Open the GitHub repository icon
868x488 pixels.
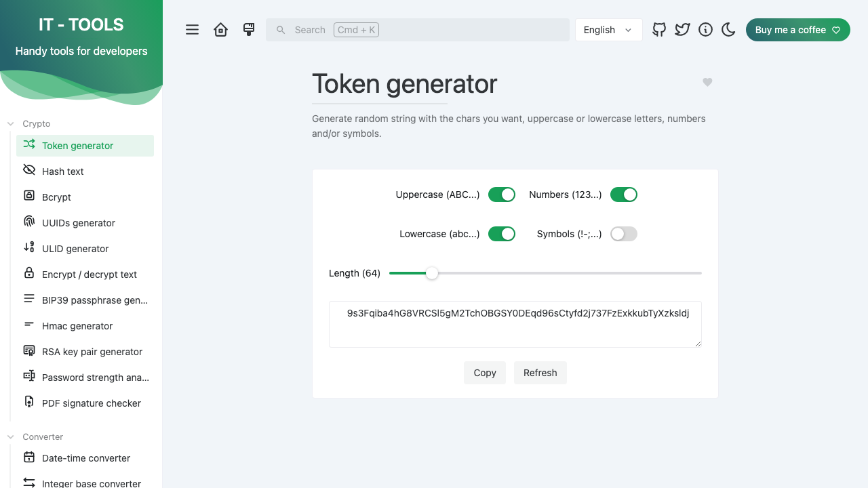[x=659, y=30]
